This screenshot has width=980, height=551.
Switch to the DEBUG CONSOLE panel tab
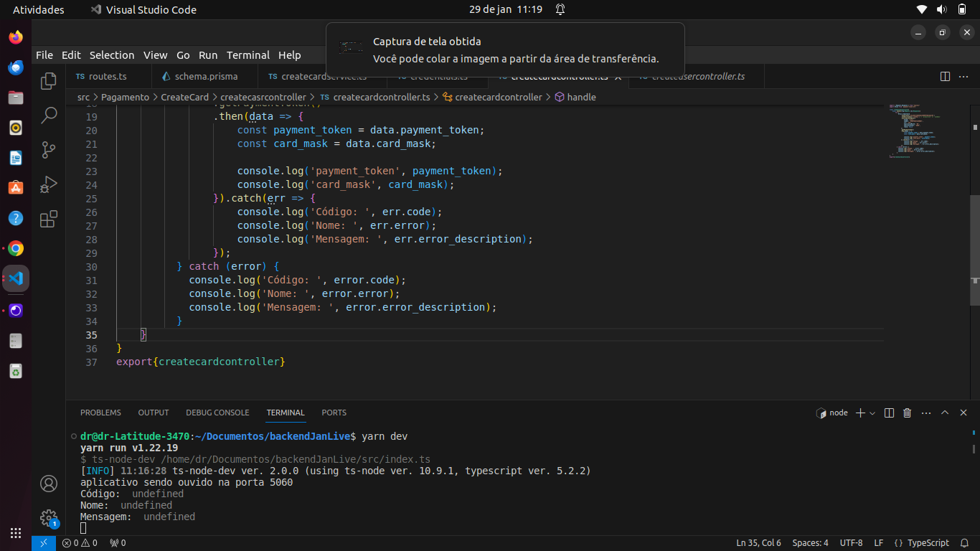[217, 413]
